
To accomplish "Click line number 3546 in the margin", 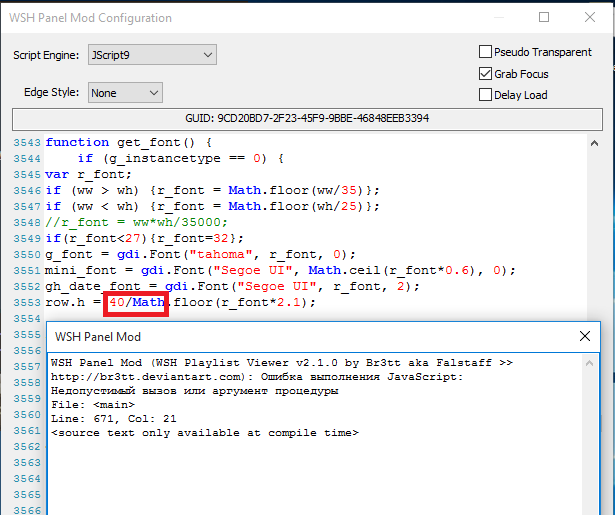I will (x=27, y=190).
